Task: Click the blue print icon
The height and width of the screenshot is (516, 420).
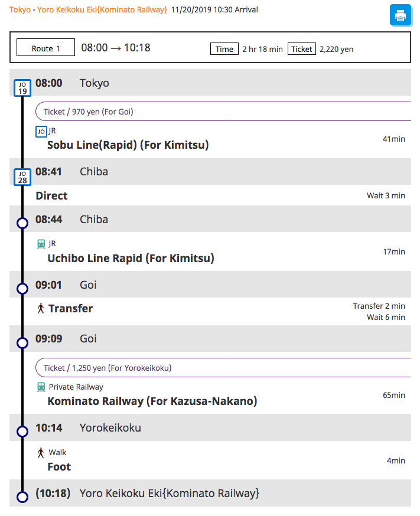Action: click(x=400, y=15)
